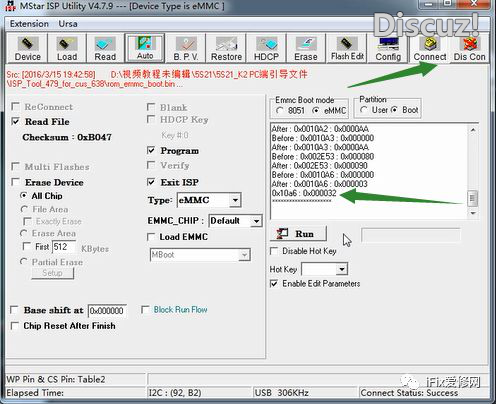Image resolution: width=496 pixels, height=404 pixels.
Task: Open the B. P. V. tool
Action: [x=186, y=48]
